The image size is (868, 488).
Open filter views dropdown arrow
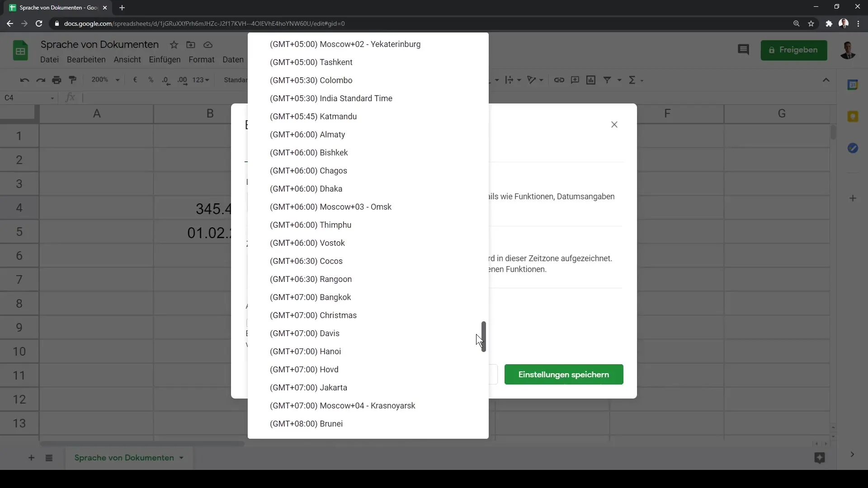pos(619,80)
